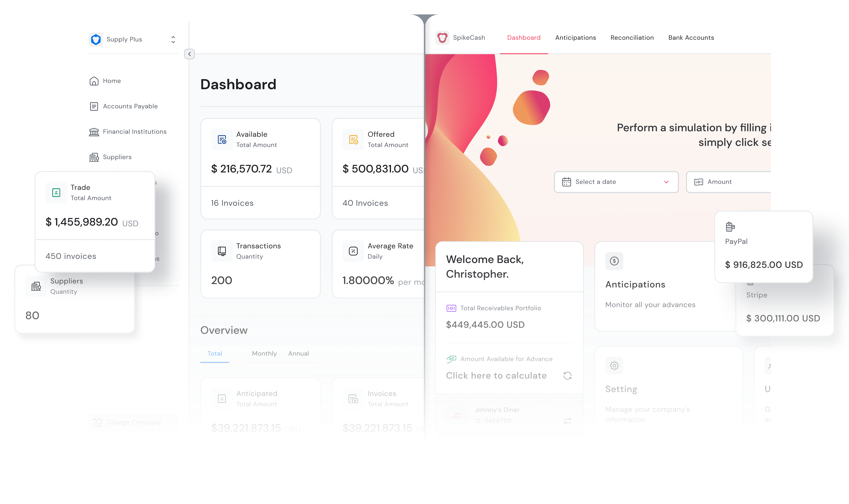Collapse the left sidebar panel
This screenshot has height=504, width=849.
click(190, 54)
